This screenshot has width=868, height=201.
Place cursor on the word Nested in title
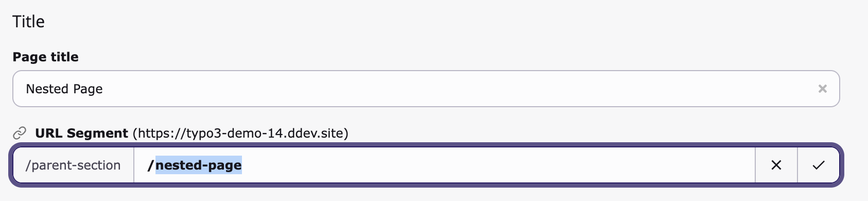[x=47, y=89]
